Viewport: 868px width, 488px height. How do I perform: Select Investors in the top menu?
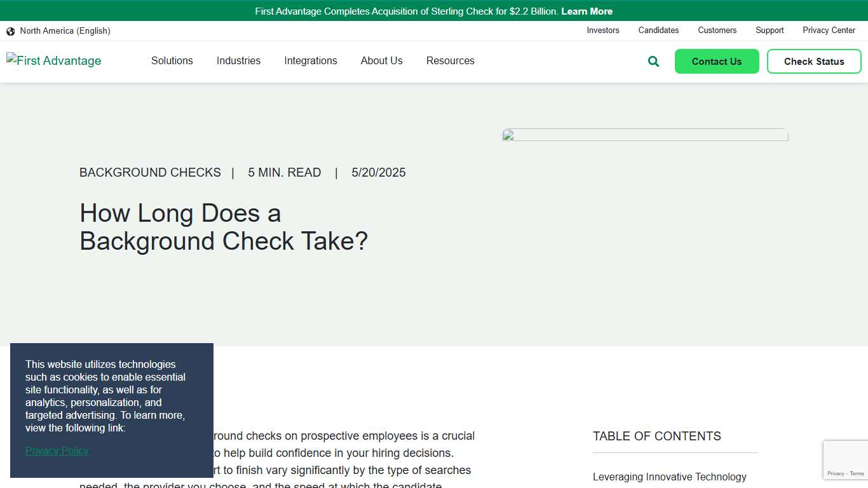click(602, 30)
